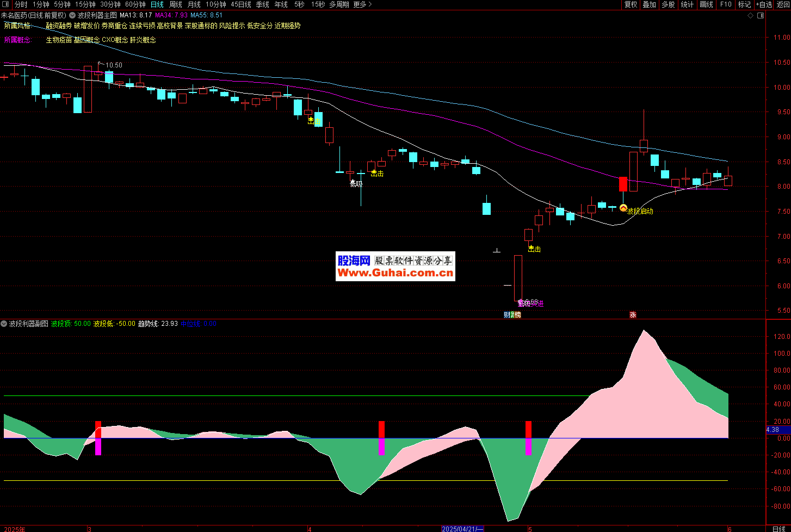Click the 返回 back button
791x532 pixels.
tap(783, 4)
